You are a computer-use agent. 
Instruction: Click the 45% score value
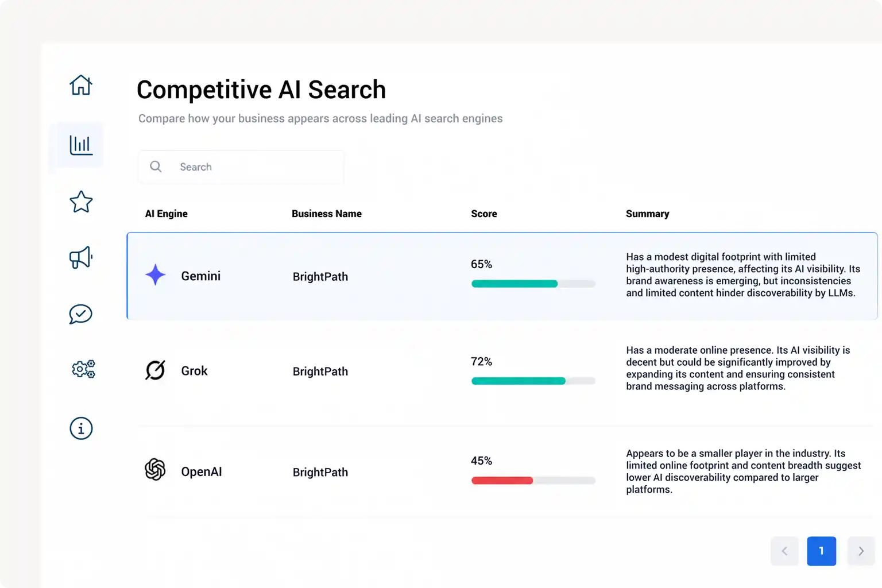tap(482, 461)
